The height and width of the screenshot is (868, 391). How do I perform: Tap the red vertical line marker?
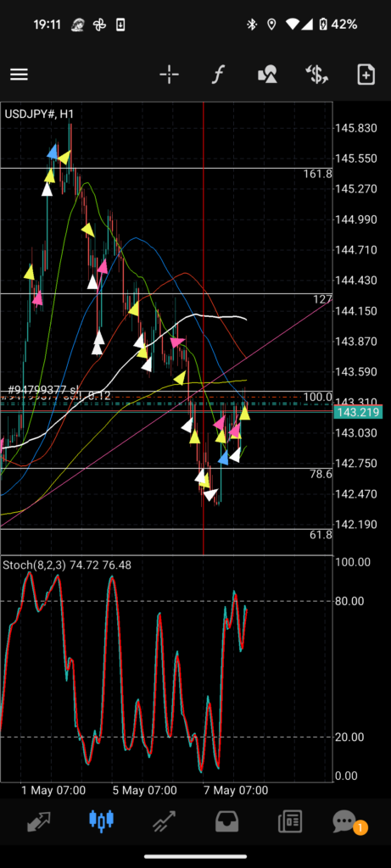[x=204, y=328]
